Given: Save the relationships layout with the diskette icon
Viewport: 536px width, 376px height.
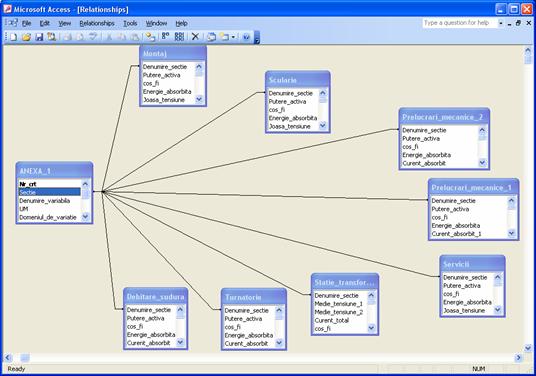Looking at the screenshot, I should coord(39,37).
